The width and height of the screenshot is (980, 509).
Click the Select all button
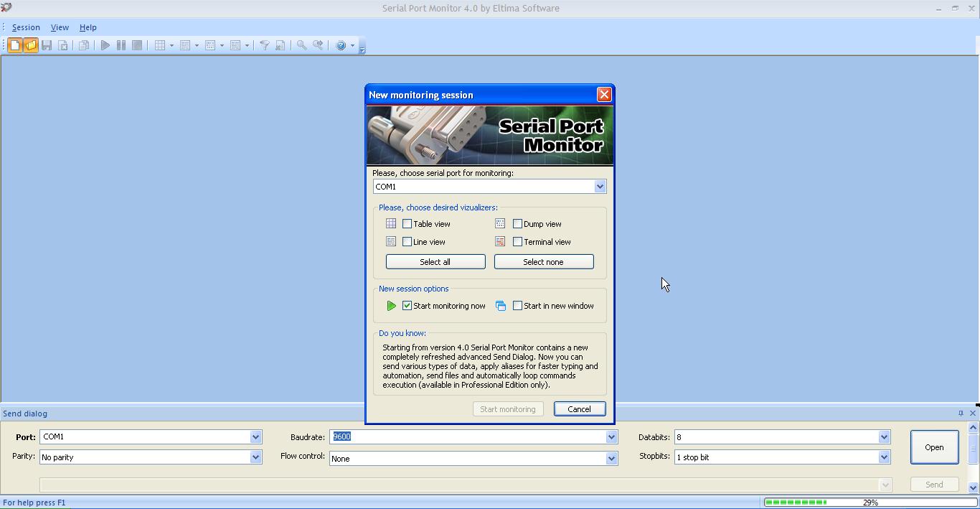[435, 262]
